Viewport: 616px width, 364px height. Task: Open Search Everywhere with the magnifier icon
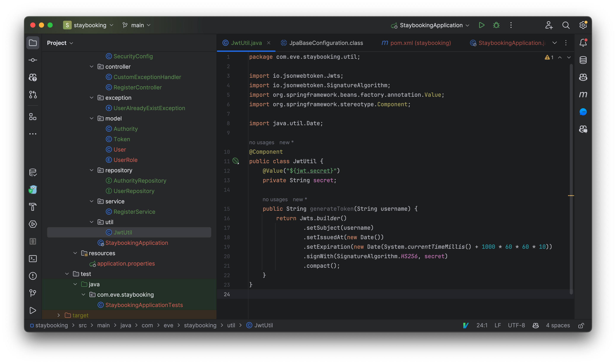(x=566, y=25)
